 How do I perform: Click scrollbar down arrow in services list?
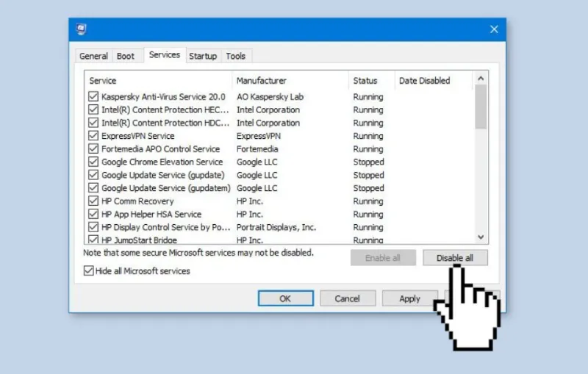click(x=481, y=237)
